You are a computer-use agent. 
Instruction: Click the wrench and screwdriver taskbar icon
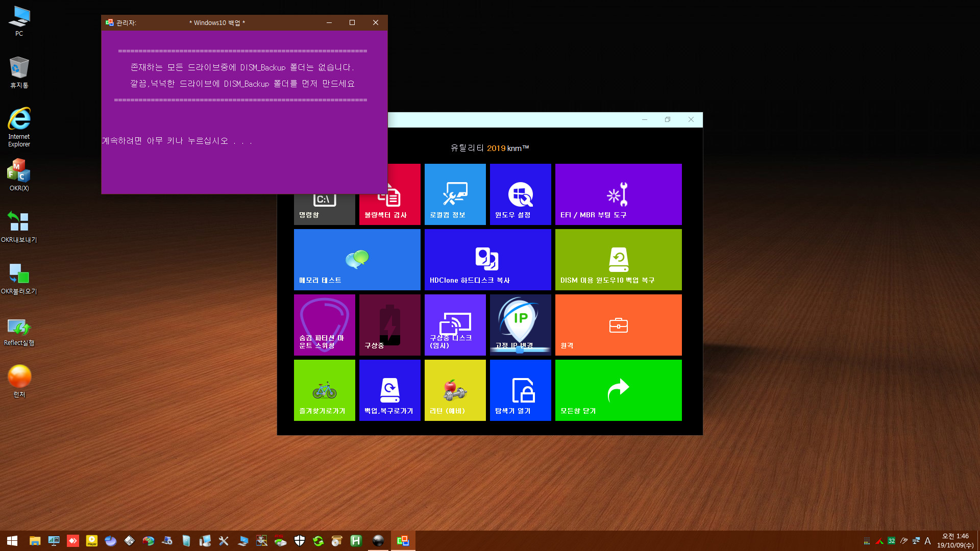point(224,541)
